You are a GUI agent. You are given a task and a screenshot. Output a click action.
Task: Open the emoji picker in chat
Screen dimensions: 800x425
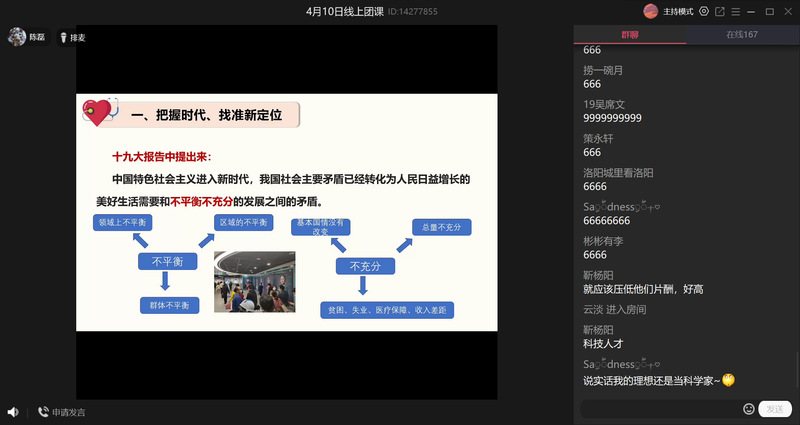749,409
